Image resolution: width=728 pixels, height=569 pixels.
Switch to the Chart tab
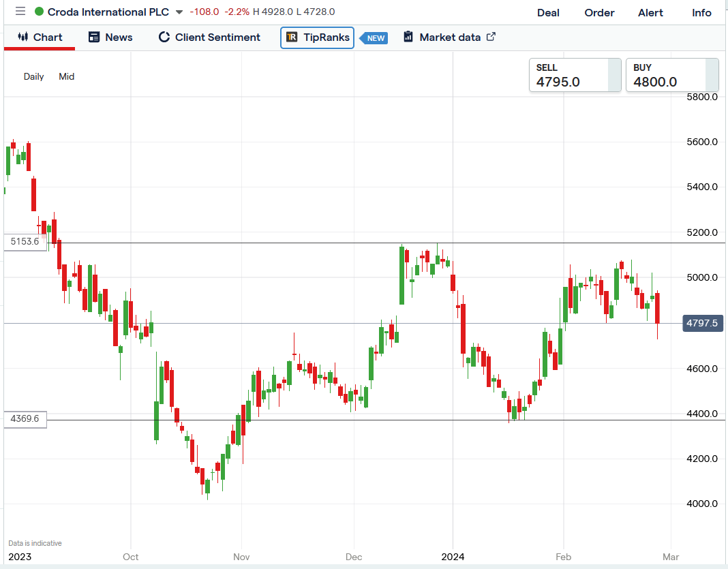pos(40,37)
